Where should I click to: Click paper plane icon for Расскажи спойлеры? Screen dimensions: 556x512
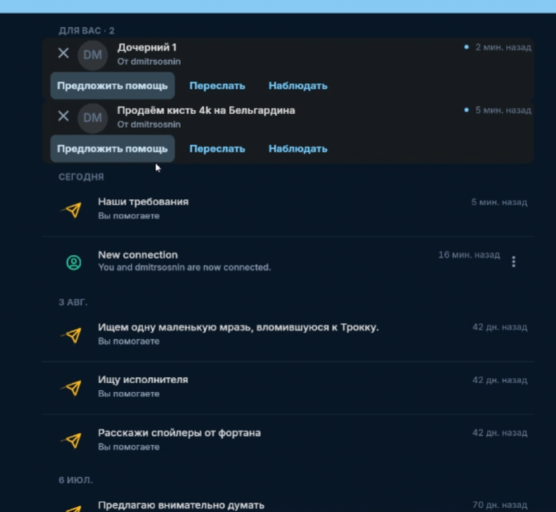[72, 441]
